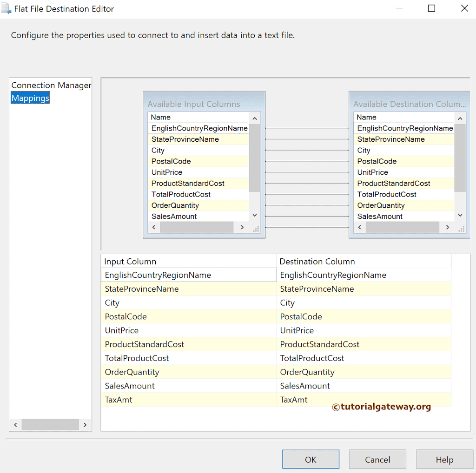This screenshot has width=476, height=473.
Task: Select Mappings in the left pane
Action: click(x=30, y=98)
